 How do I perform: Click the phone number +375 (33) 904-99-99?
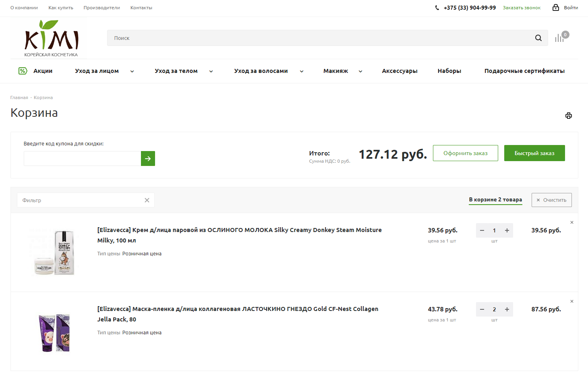pos(470,8)
